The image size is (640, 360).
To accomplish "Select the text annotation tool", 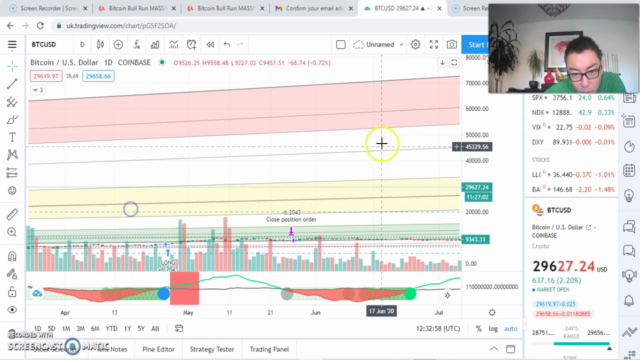I will 12,137.
